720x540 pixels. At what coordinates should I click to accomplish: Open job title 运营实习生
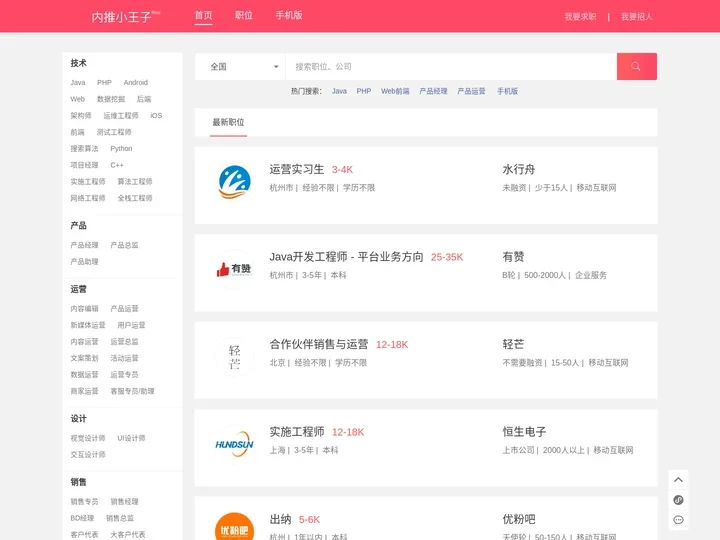(297, 169)
